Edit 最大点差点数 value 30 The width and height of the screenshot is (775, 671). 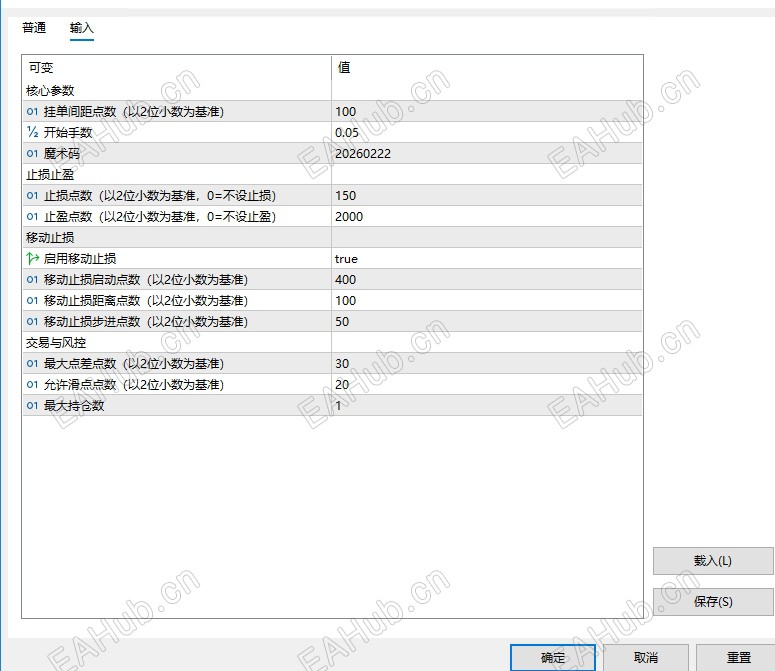pos(487,364)
